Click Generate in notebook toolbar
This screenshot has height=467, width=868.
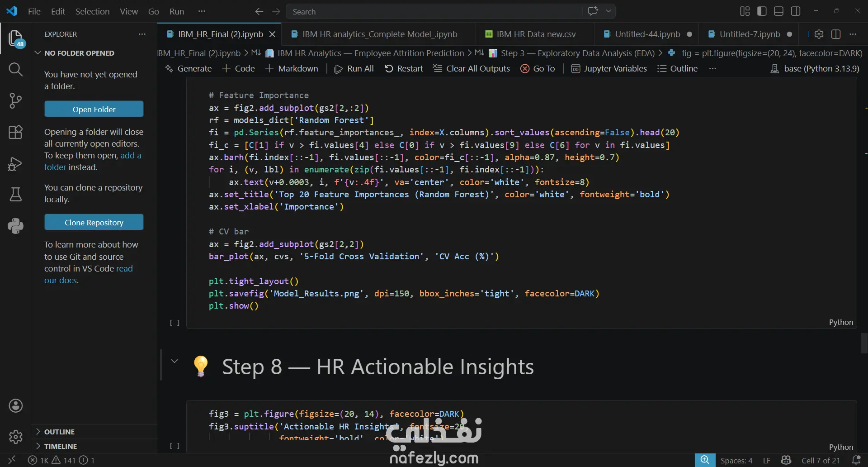pyautogui.click(x=189, y=68)
